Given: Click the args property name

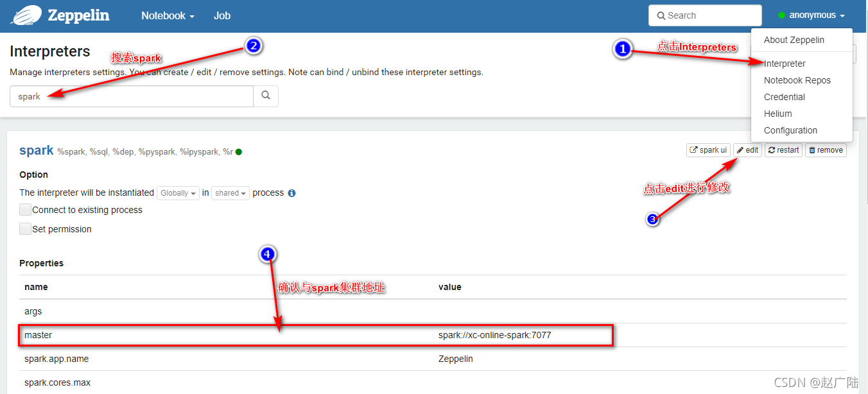Looking at the screenshot, I should [x=33, y=312].
